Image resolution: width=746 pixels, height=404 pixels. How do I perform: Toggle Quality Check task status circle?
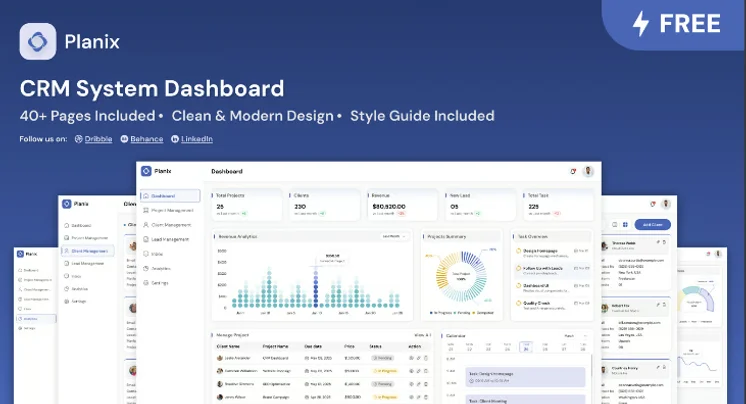tap(519, 303)
